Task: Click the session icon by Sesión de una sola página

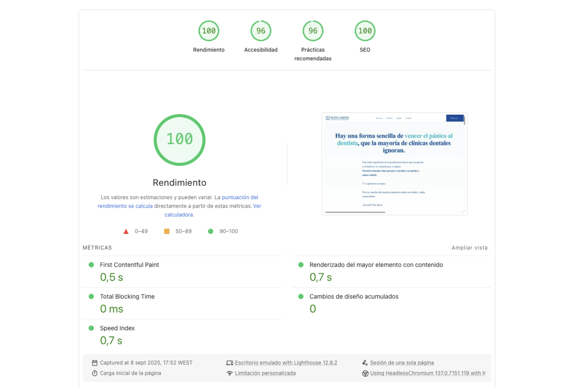Action: (x=365, y=363)
